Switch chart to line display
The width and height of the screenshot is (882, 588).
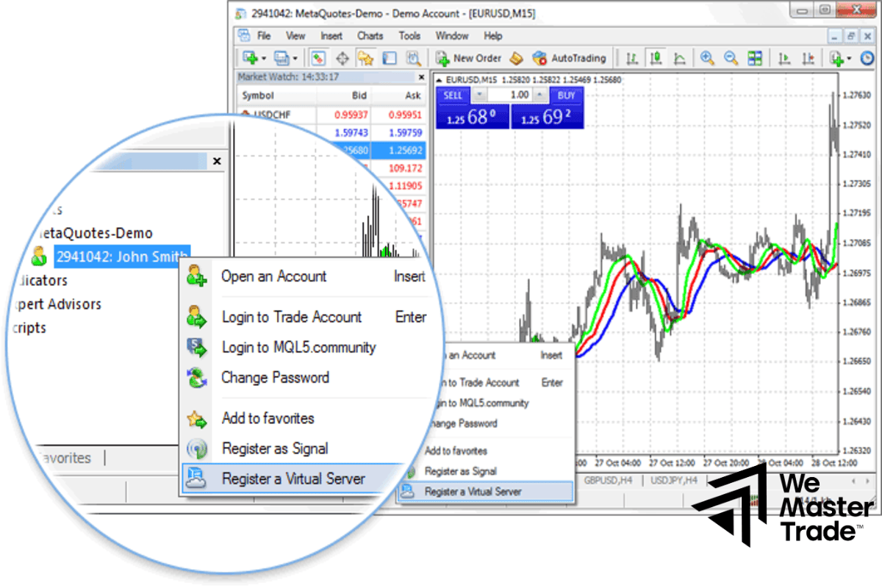(679, 57)
